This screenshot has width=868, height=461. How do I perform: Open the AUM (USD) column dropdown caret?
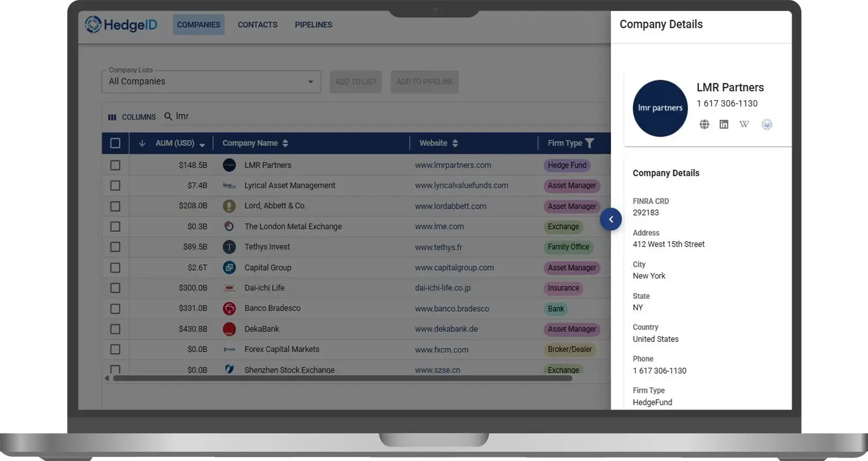pos(202,144)
